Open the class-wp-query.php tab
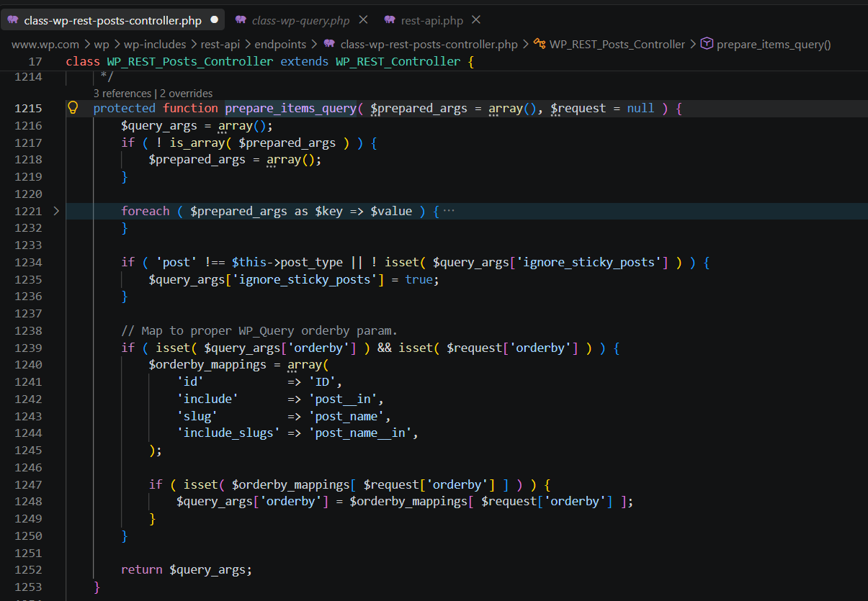868x601 pixels. pos(302,19)
